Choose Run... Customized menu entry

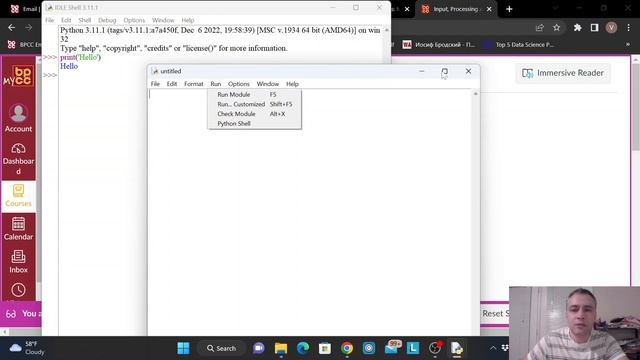tap(254, 104)
